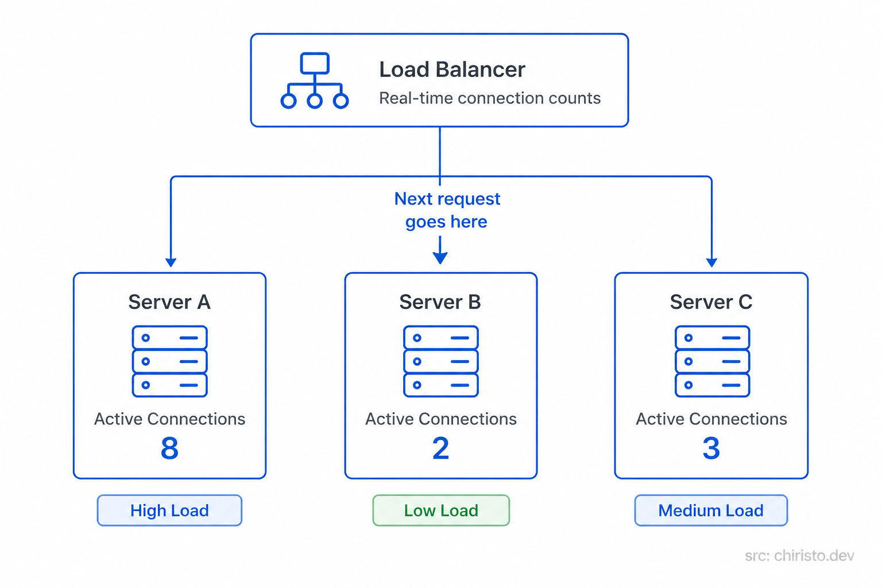Image resolution: width=882 pixels, height=588 pixels.
Task: Toggle the Medium Load badge for Server C
Action: pyautogui.click(x=711, y=510)
